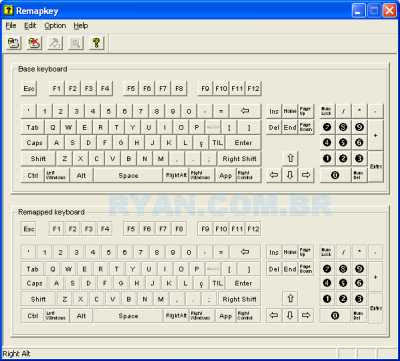Click numpad 4 key on Remapped keyboard
Image resolution: width=400 pixels, height=361 pixels.
327,284
